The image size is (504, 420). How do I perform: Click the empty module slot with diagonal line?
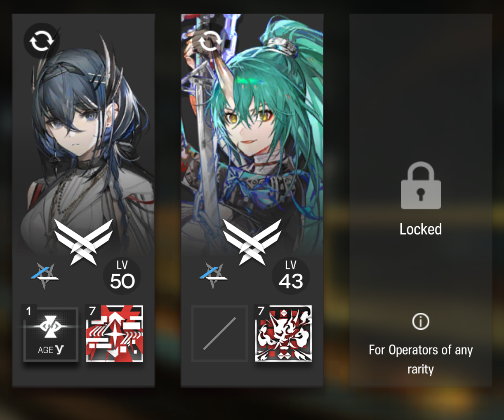(219, 333)
